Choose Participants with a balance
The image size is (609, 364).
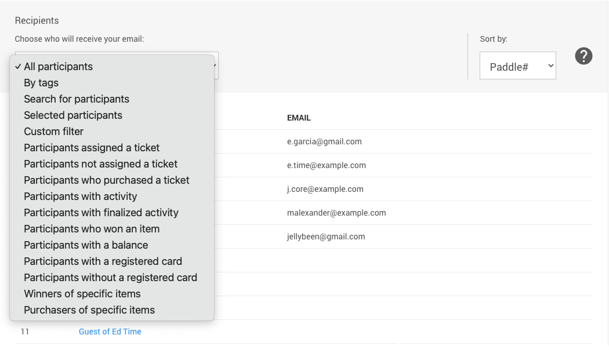[x=86, y=245]
